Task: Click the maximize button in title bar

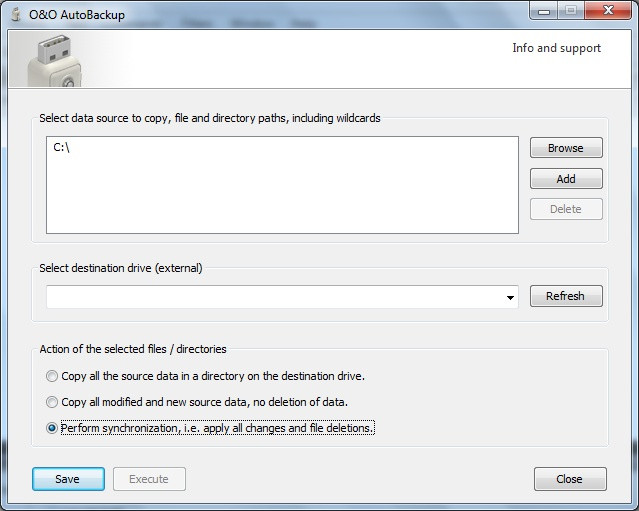Action: click(572, 11)
